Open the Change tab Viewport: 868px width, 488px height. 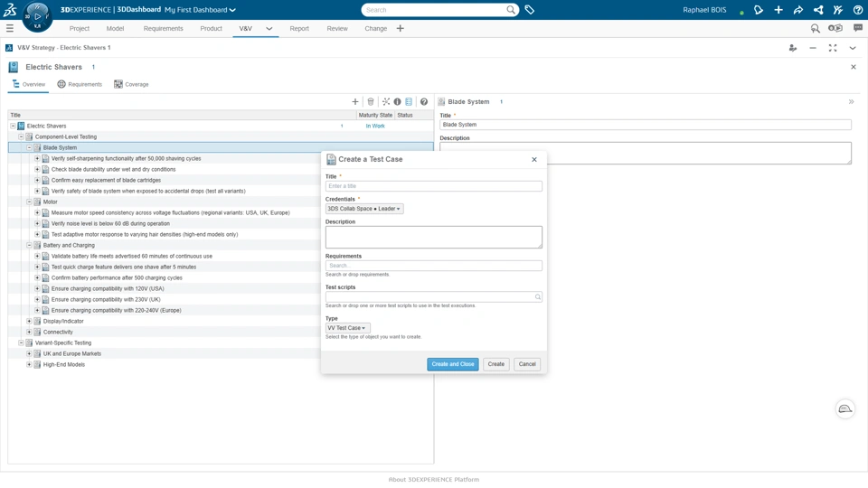tap(376, 29)
